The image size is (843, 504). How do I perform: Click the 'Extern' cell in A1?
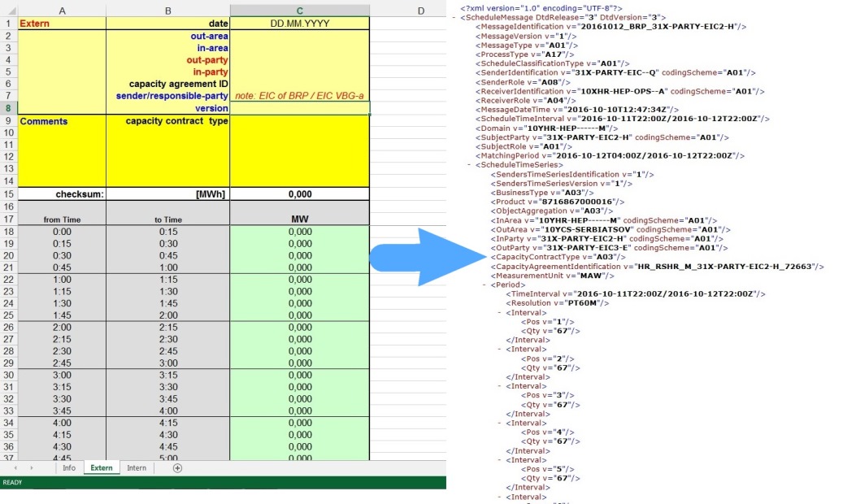62,23
